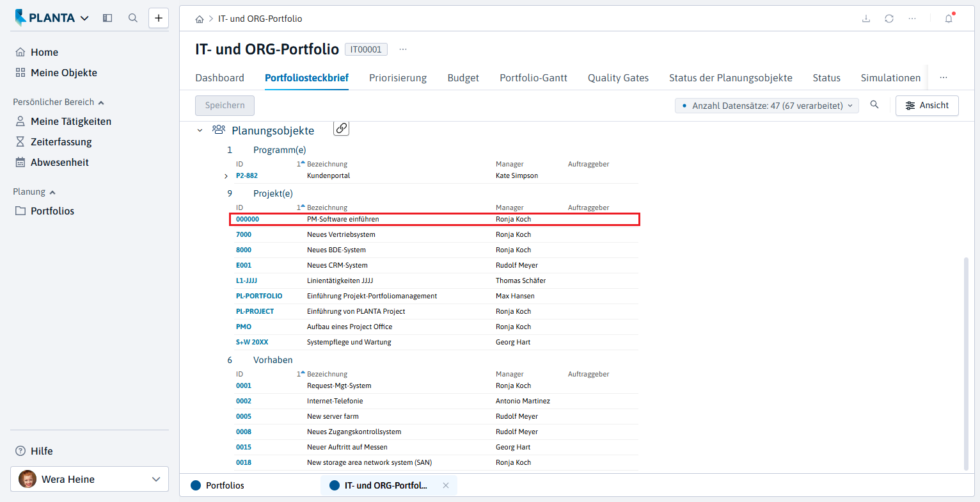Click the home breadcrumb icon

click(200, 19)
